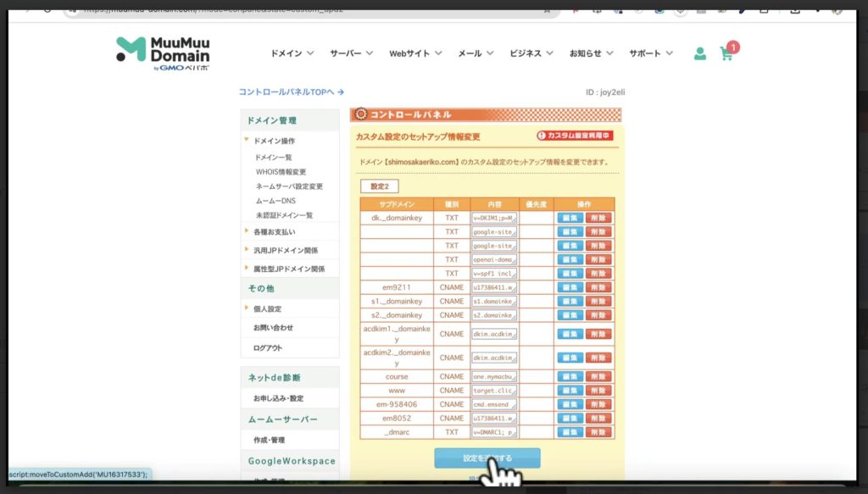This screenshot has height=494, width=868.
Task: Open the サポート menu
Action: (x=650, y=52)
